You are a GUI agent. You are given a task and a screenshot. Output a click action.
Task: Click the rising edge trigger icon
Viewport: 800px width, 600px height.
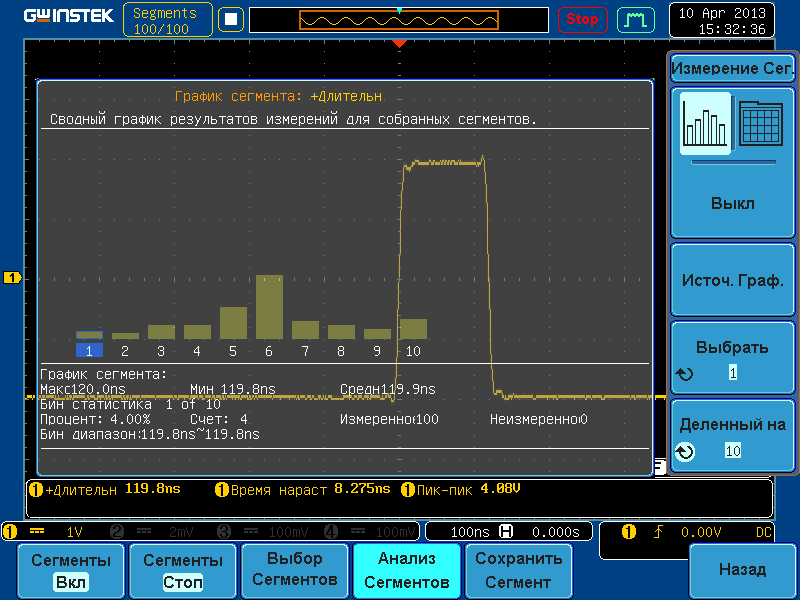pos(658,532)
